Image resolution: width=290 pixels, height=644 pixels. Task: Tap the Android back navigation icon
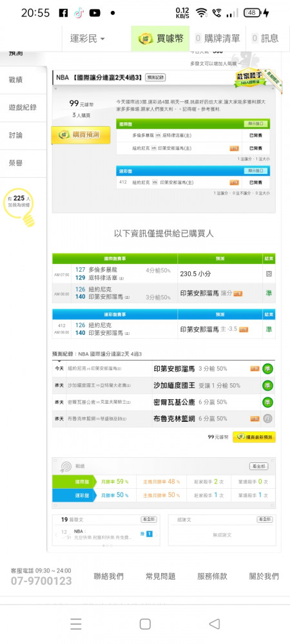(214, 624)
